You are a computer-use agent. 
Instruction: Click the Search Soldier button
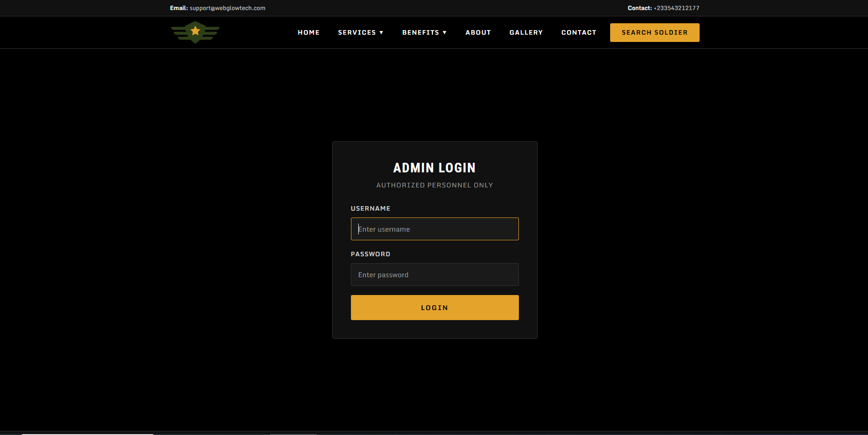point(654,32)
